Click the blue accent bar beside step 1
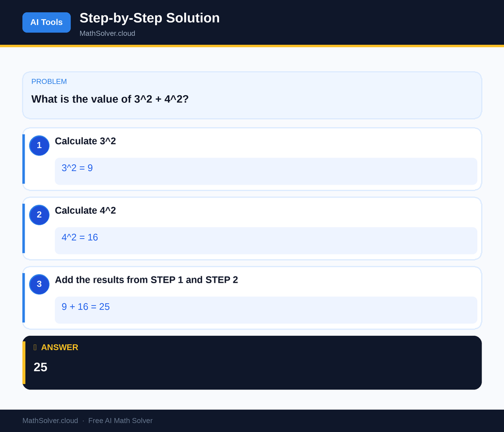This screenshot has width=504, height=432. coord(23,159)
